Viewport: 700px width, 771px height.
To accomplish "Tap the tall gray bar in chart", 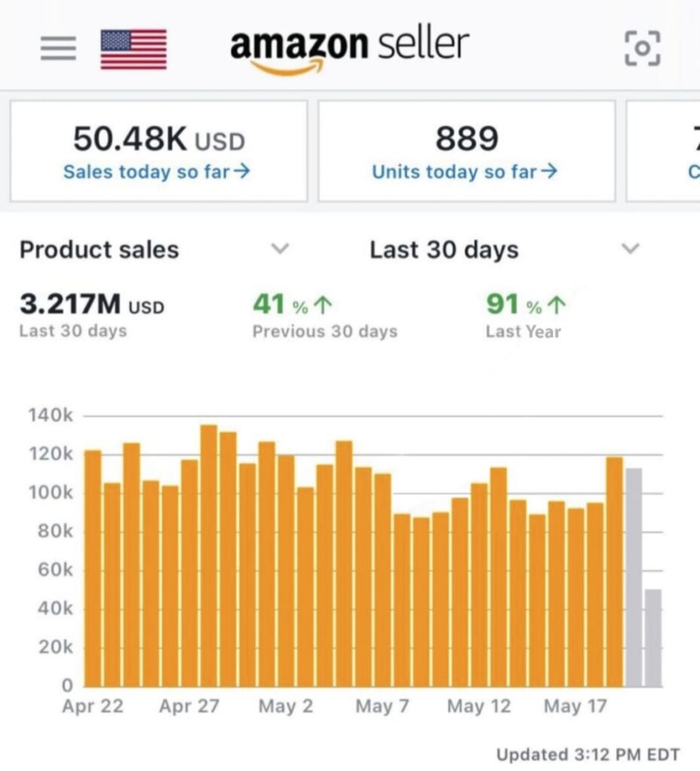I will tap(634, 577).
